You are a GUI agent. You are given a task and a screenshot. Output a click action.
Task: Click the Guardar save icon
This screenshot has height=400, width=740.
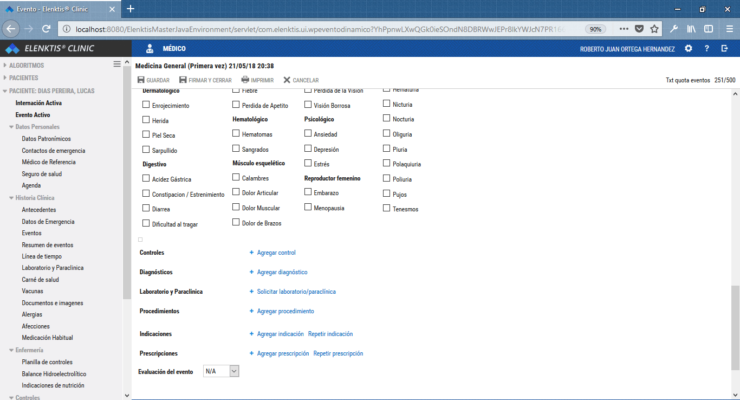[x=141, y=79]
